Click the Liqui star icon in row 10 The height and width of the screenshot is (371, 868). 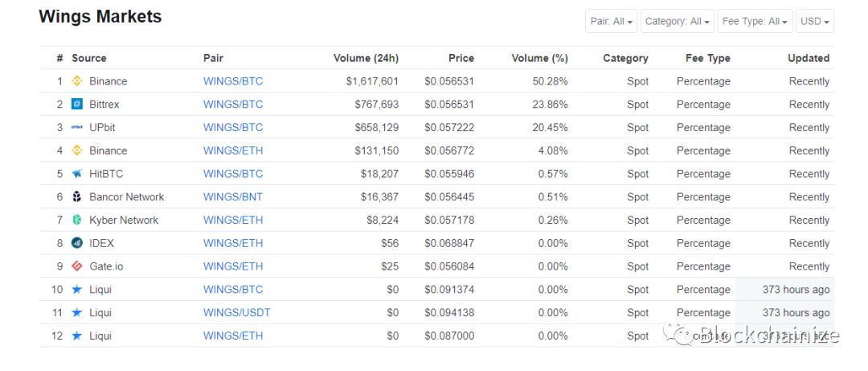coord(77,290)
